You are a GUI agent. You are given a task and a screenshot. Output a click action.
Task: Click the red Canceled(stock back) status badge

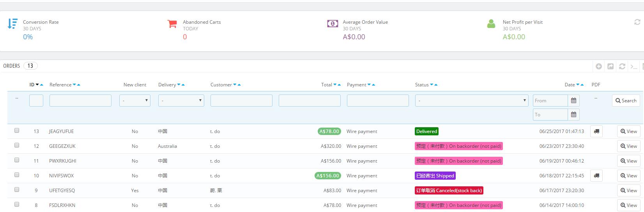[x=449, y=191]
